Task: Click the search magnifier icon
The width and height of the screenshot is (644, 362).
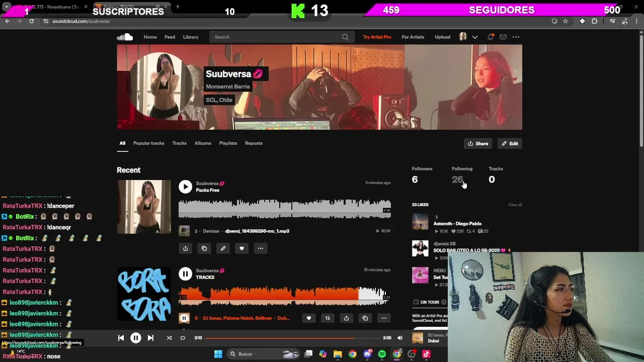Action: pyautogui.click(x=345, y=37)
